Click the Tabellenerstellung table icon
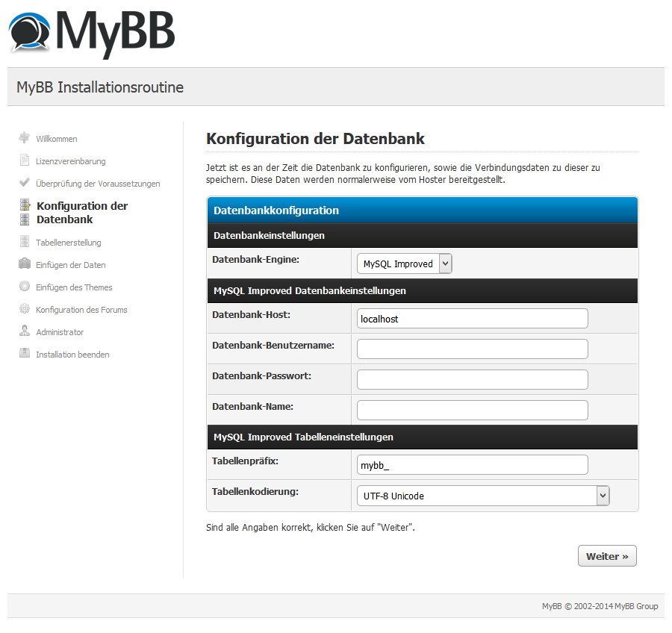 (25, 242)
